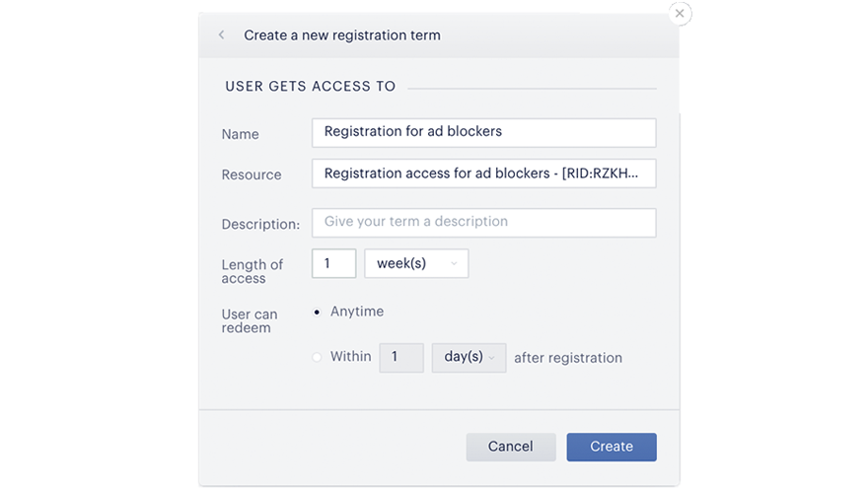Click the Within days number field

tap(401, 357)
